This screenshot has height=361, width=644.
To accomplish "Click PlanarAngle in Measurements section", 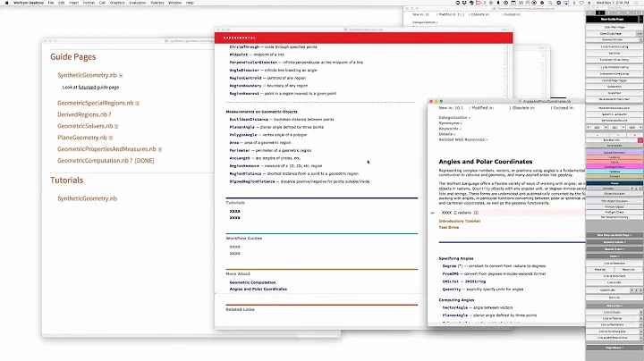I will coord(241,127).
